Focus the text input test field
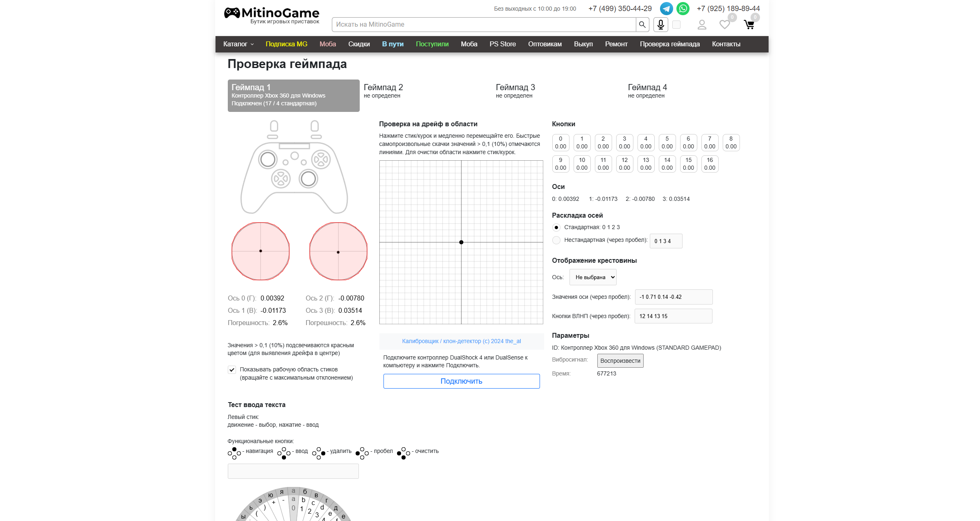Image resolution: width=980 pixels, height=521 pixels. [x=293, y=471]
